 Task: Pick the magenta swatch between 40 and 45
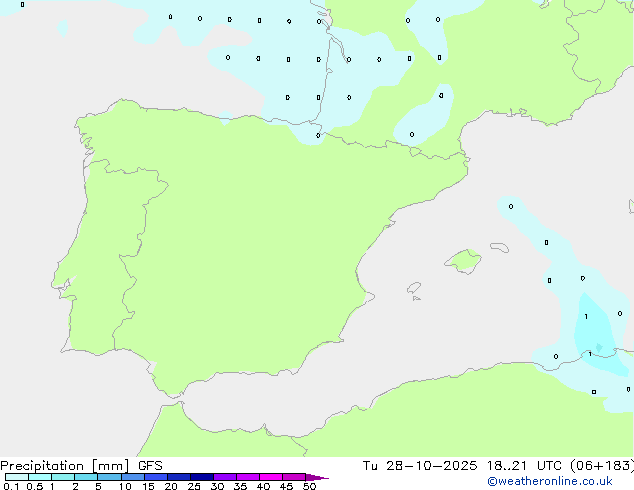271,477
